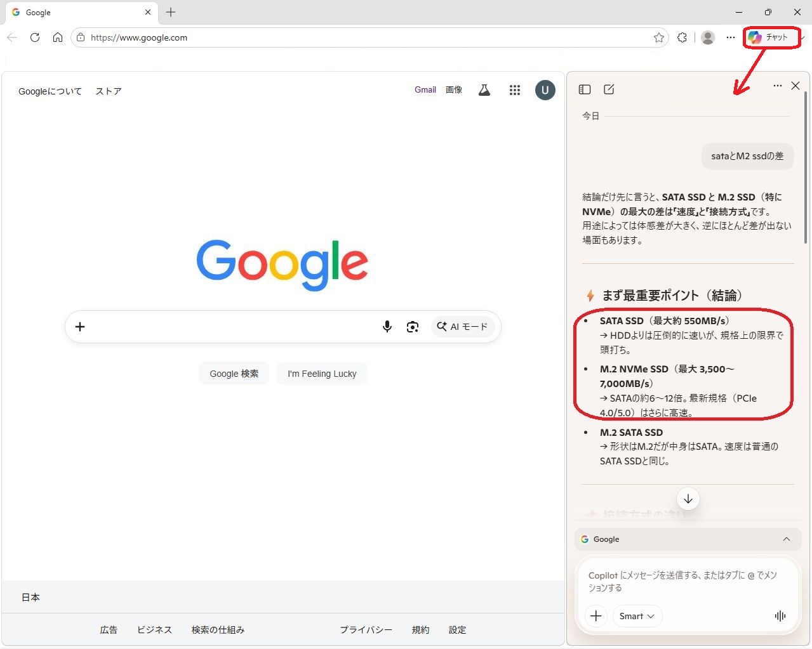812x649 pixels.
Task: Open Gmail link
Action: (425, 90)
